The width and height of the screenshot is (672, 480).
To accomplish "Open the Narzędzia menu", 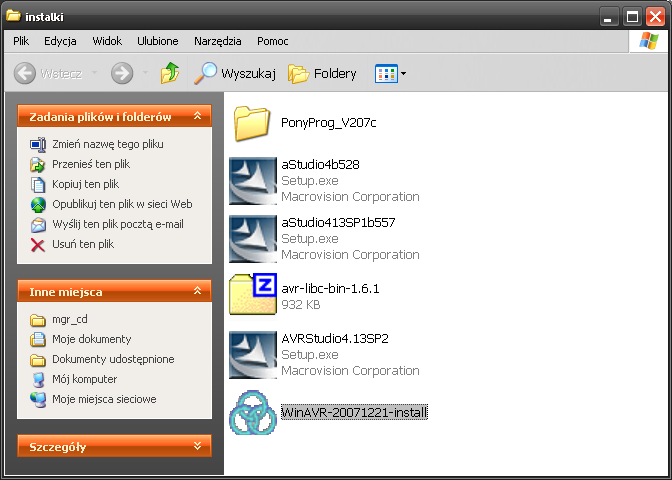I will click(x=218, y=41).
